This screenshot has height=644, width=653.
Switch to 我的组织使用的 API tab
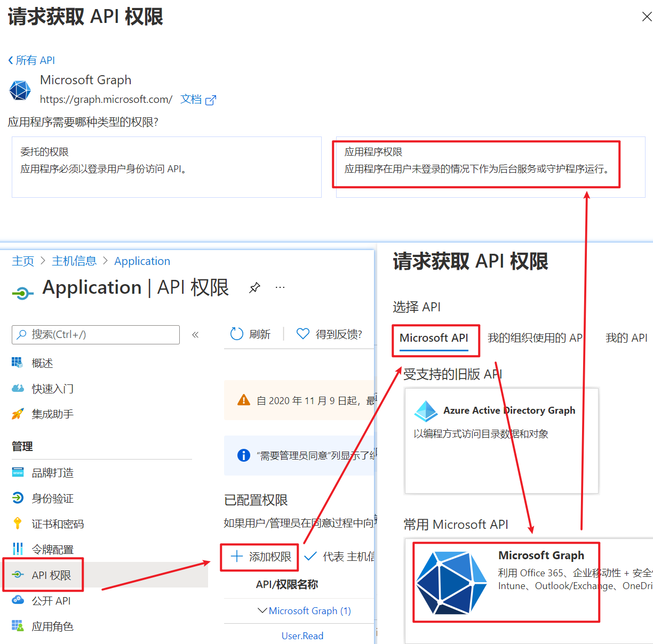click(535, 338)
